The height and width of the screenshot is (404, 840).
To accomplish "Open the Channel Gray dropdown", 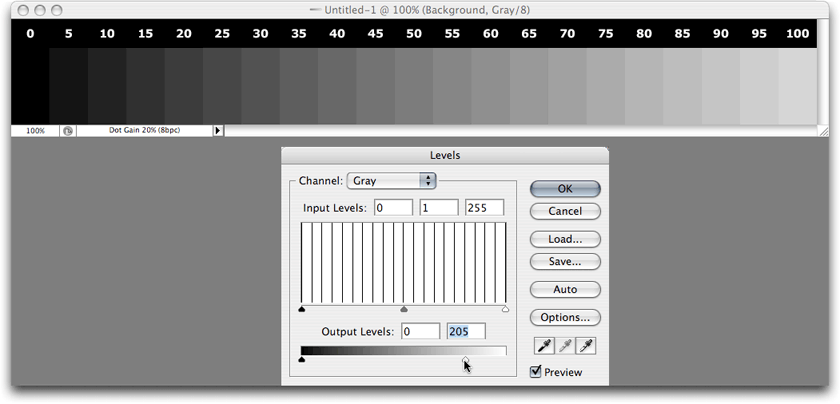I will tap(392, 181).
